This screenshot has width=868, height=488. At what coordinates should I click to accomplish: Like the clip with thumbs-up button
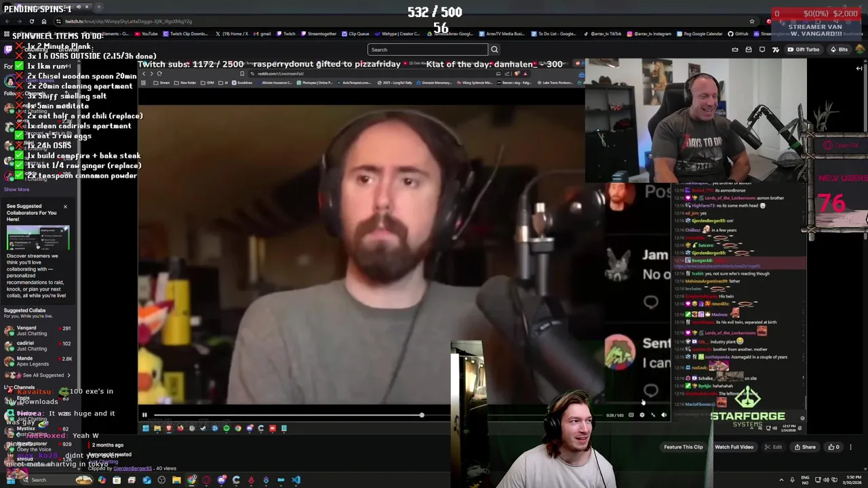[x=833, y=447]
